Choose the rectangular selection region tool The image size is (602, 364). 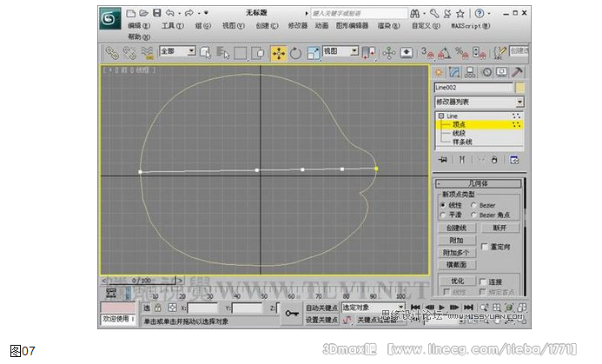click(241, 53)
